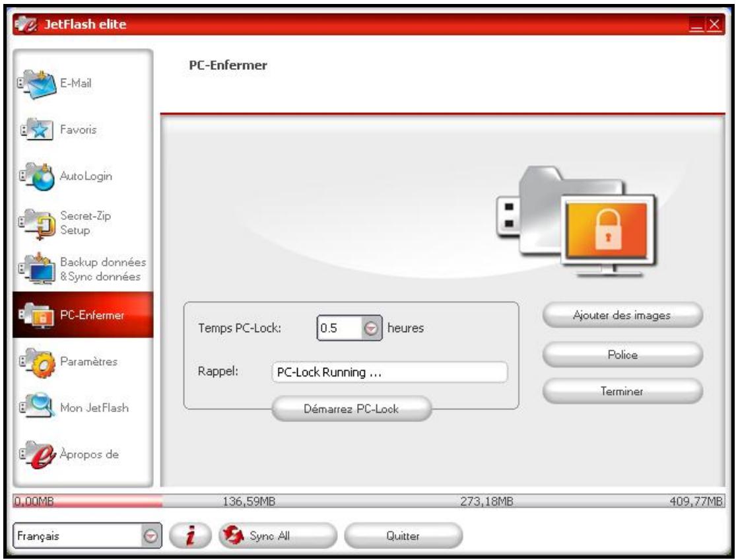This screenshot has height=560, width=736.
Task: Click the Rappel text field
Action: pos(389,372)
